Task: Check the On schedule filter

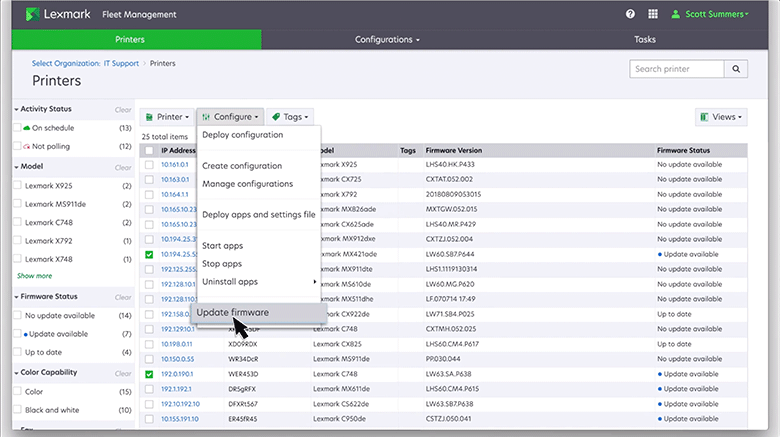Action: pos(19,128)
